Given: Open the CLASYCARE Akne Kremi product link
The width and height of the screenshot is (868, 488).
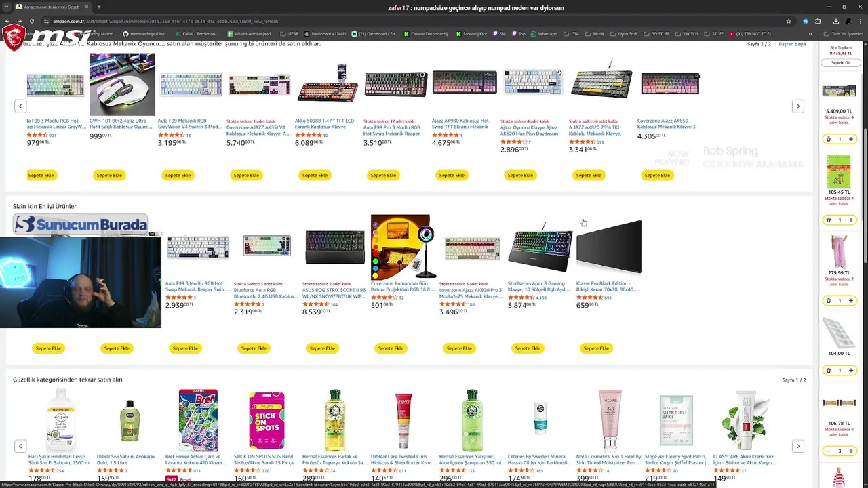Looking at the screenshot, I should (x=745, y=459).
